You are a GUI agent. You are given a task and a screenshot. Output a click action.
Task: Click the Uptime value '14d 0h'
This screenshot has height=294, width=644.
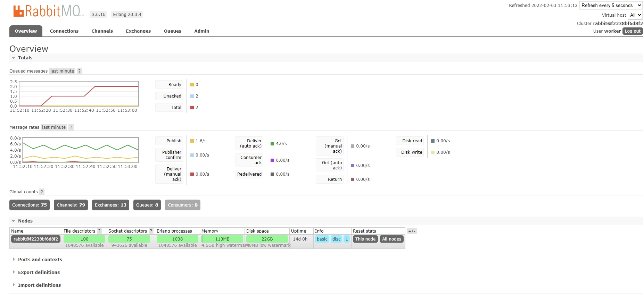[300, 239]
